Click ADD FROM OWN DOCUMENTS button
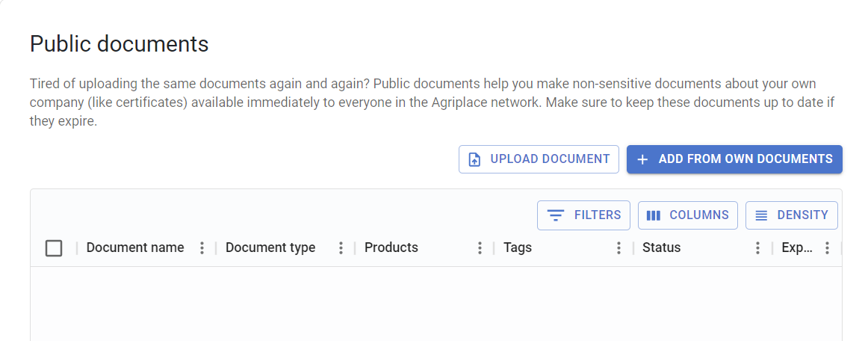This screenshot has width=868, height=341. (734, 159)
